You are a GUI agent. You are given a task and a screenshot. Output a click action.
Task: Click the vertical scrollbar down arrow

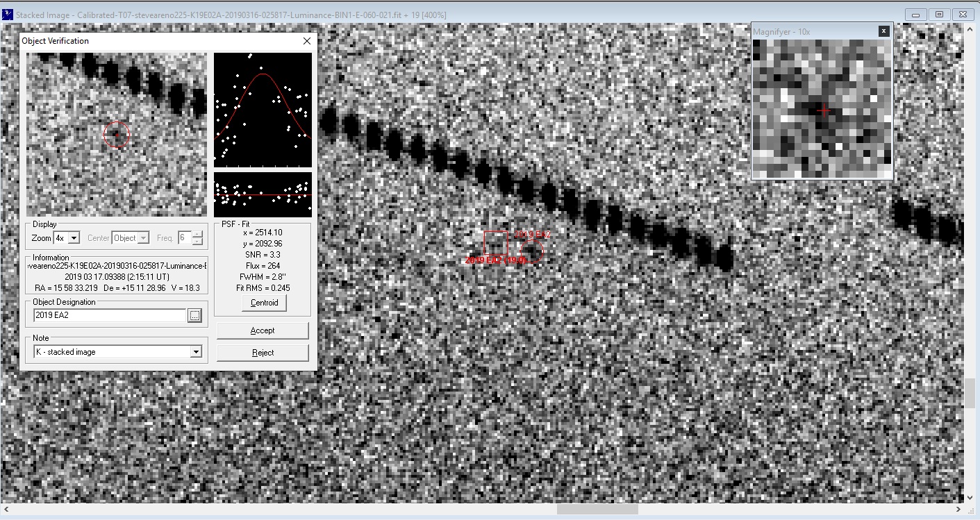pyautogui.click(x=970, y=498)
